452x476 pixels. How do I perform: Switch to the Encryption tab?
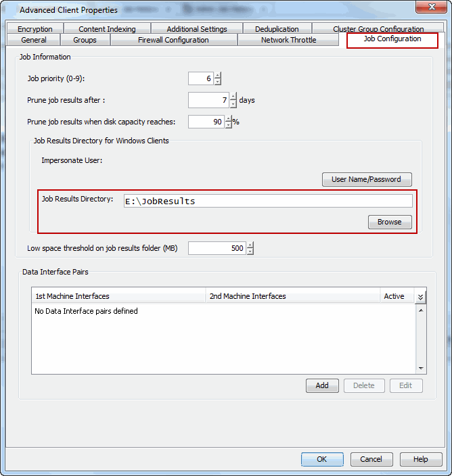pyautogui.click(x=35, y=29)
